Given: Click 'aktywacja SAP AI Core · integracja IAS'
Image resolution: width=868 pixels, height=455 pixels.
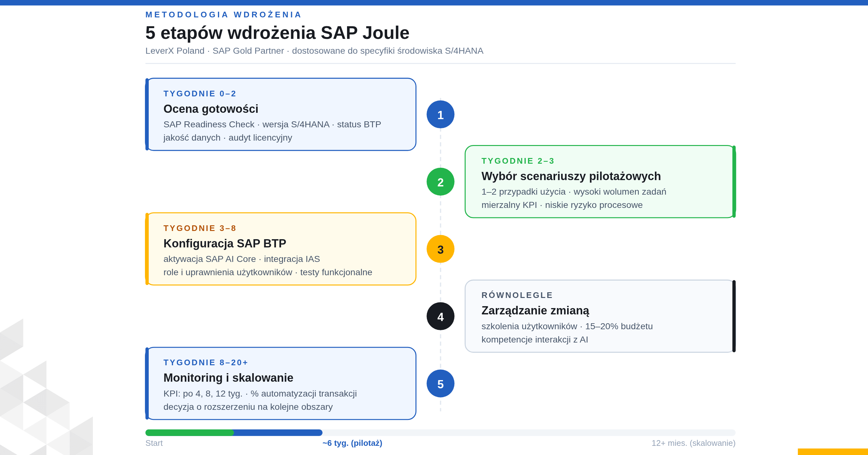Looking at the screenshot, I should point(242,259).
